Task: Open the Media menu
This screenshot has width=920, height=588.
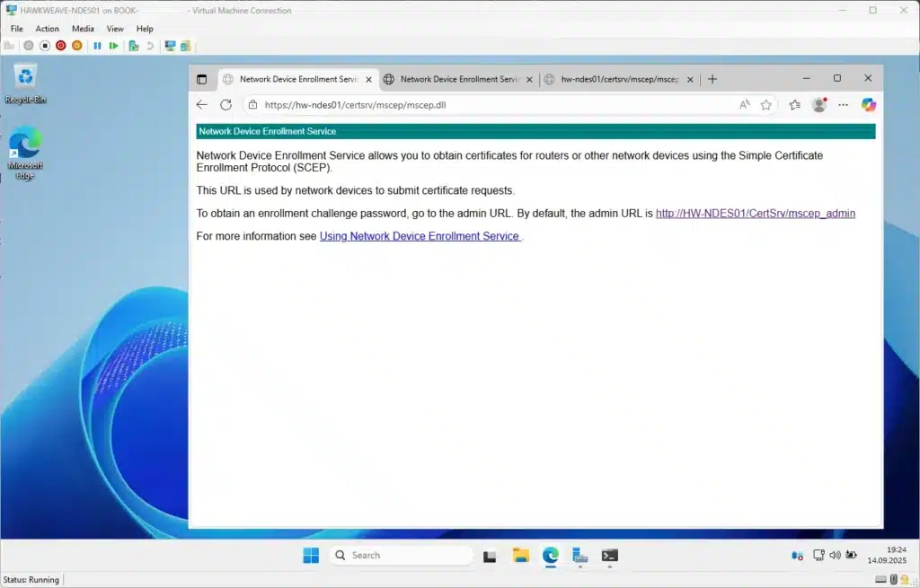Action: (x=83, y=29)
